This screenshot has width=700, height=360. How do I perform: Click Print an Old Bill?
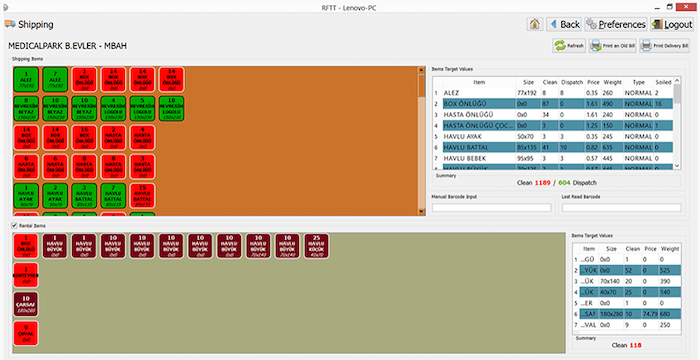tap(612, 46)
